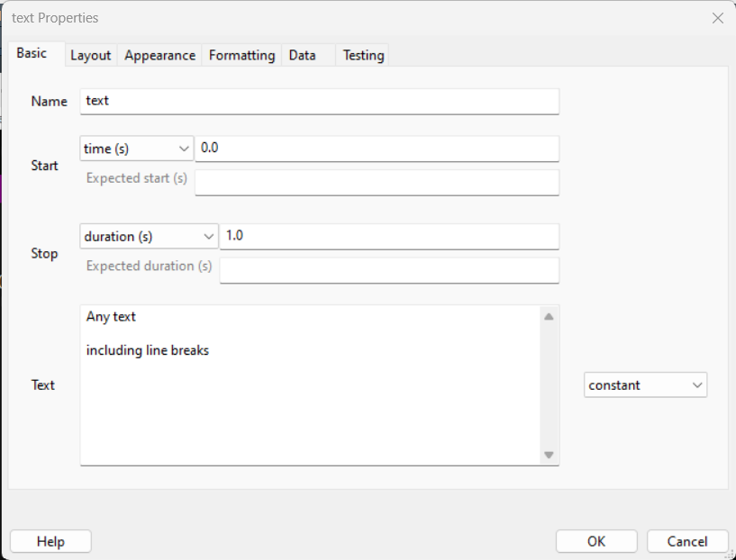
Task: Switch to the Layout tab
Action: pyautogui.click(x=90, y=55)
